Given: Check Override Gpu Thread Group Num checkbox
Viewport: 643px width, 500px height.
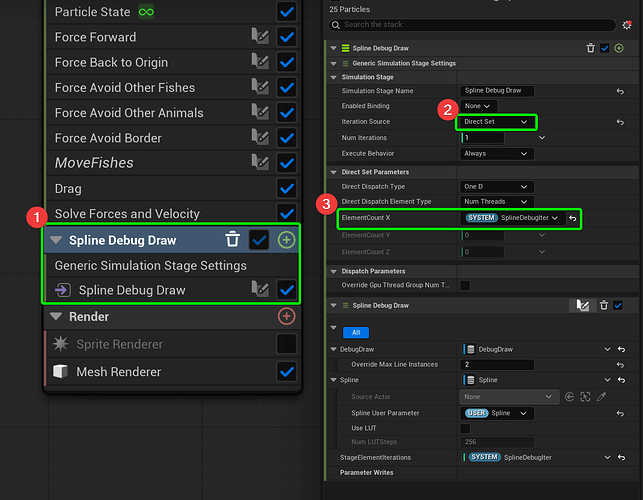Looking at the screenshot, I should coord(465,285).
